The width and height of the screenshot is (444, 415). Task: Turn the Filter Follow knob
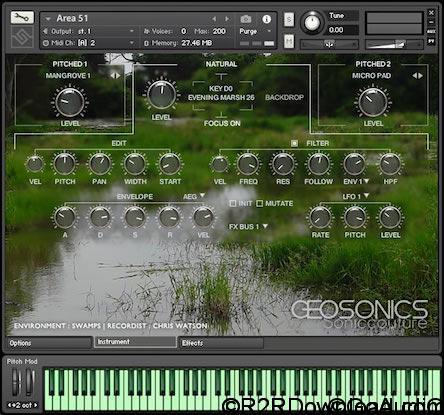318,164
